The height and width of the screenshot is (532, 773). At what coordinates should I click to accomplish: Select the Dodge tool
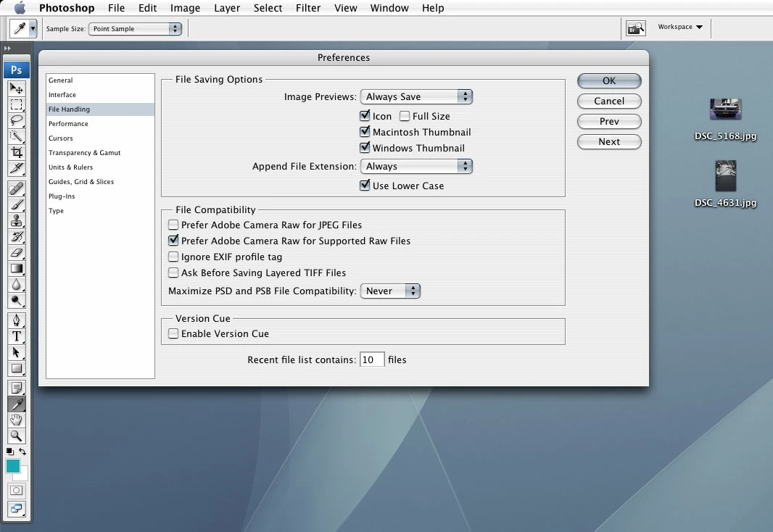[x=16, y=300]
